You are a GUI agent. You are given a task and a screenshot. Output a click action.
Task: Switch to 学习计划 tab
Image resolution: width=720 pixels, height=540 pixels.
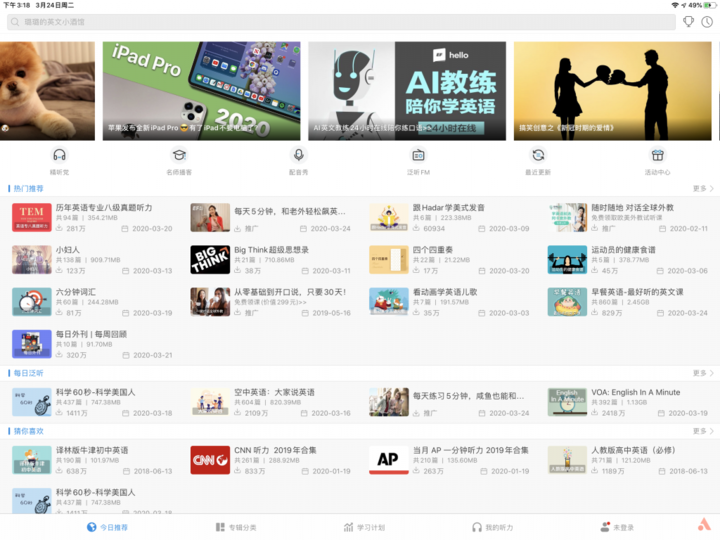point(364,527)
